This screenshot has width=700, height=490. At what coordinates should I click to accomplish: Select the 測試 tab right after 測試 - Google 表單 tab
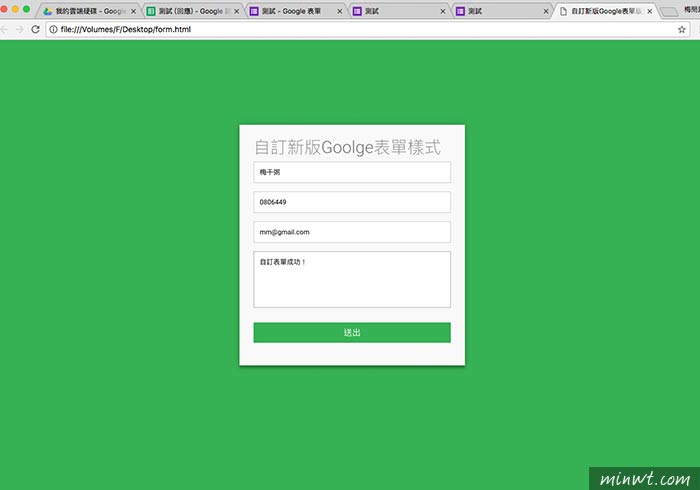(399, 11)
